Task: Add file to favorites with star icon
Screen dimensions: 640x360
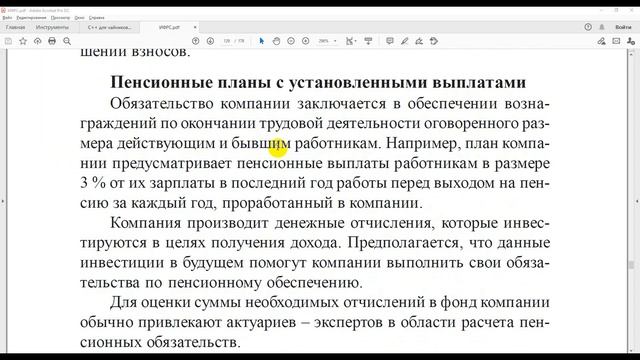Action: pyautogui.click(x=23, y=41)
